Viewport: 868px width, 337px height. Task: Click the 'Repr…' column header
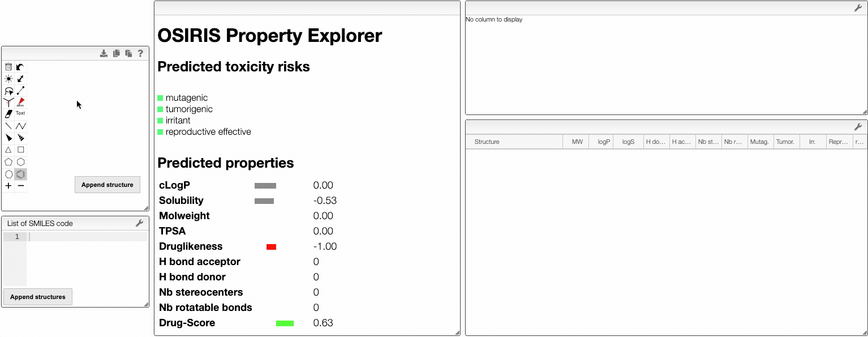pos(839,142)
